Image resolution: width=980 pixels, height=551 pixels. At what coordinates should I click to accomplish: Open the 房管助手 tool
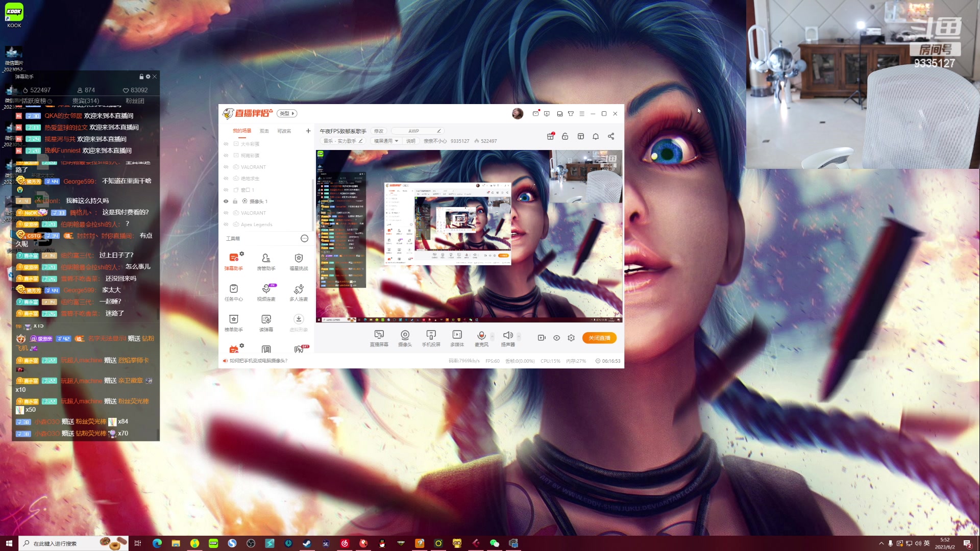click(x=266, y=261)
